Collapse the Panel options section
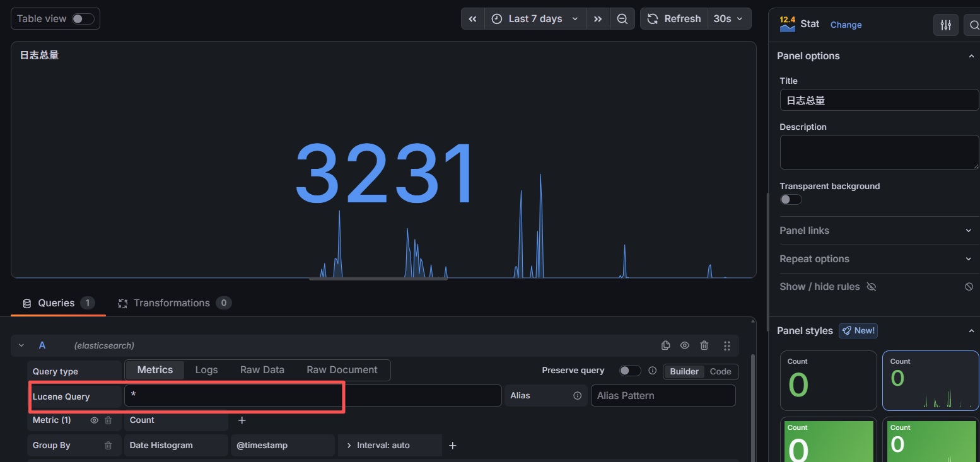The image size is (980, 462). pyautogui.click(x=971, y=56)
